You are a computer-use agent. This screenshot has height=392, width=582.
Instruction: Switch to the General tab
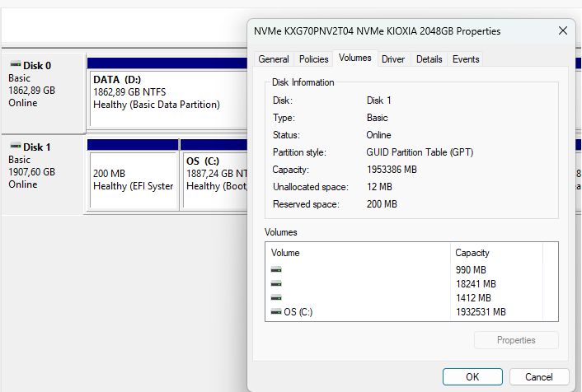274,59
